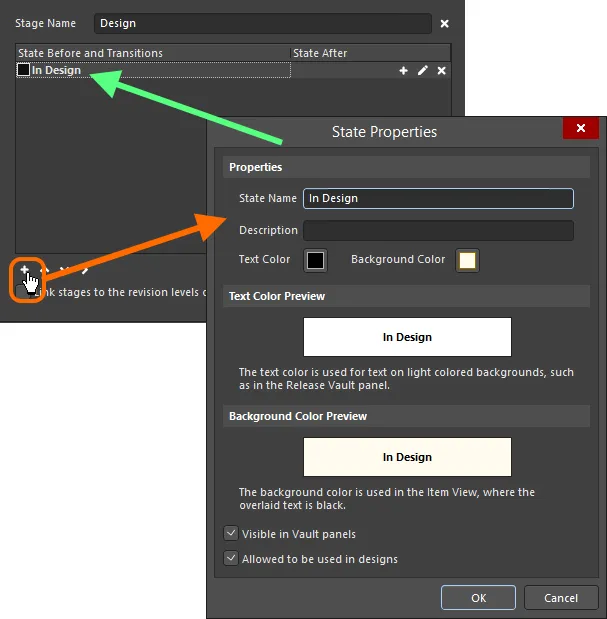Edit the Stage Name field
Image resolution: width=607 pixels, height=619 pixels.
point(262,23)
